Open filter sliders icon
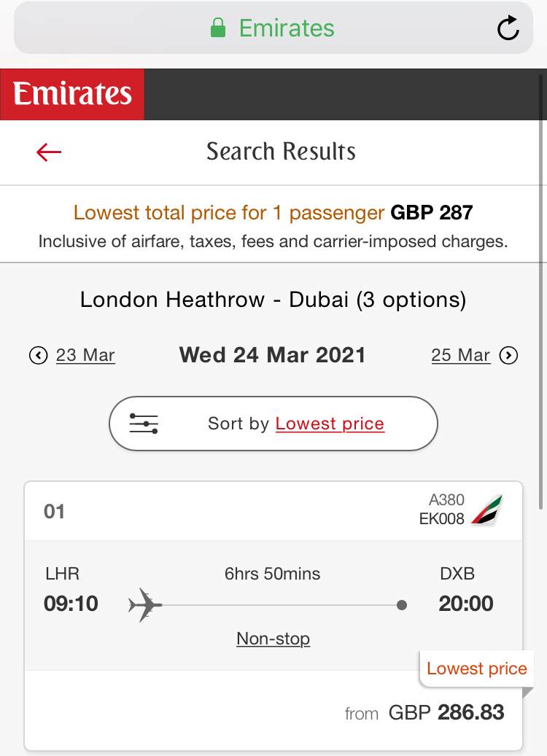Image resolution: width=547 pixels, height=756 pixels. click(144, 424)
